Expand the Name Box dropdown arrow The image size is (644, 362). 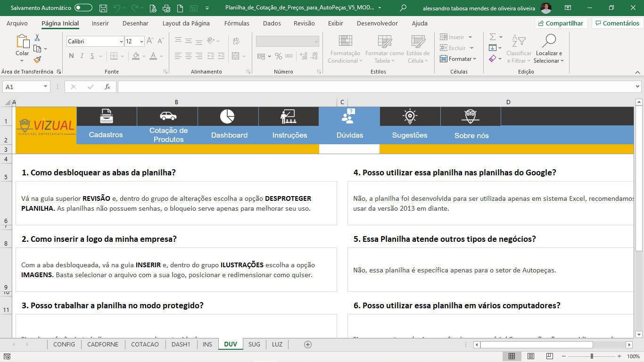coord(45,87)
